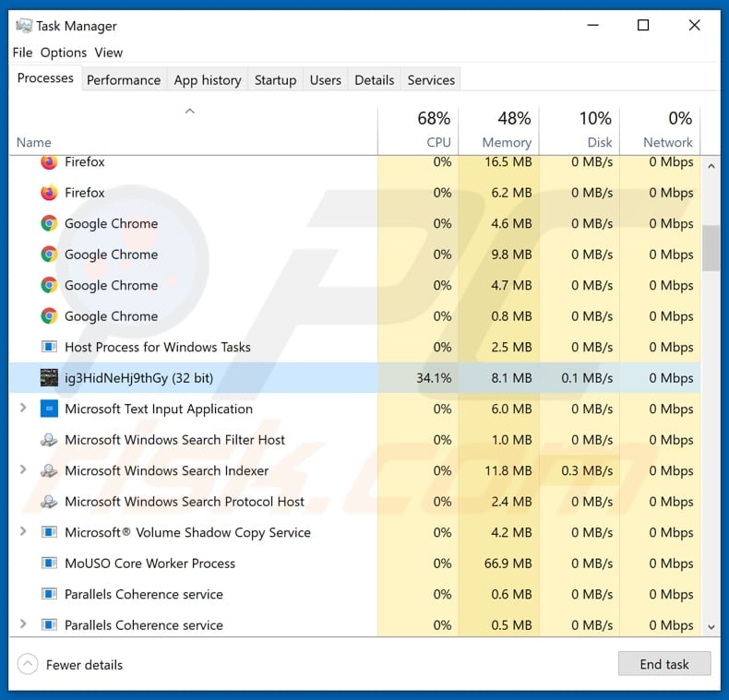729x700 pixels.
Task: Click the 66.9 MB memory value
Action: (x=508, y=564)
